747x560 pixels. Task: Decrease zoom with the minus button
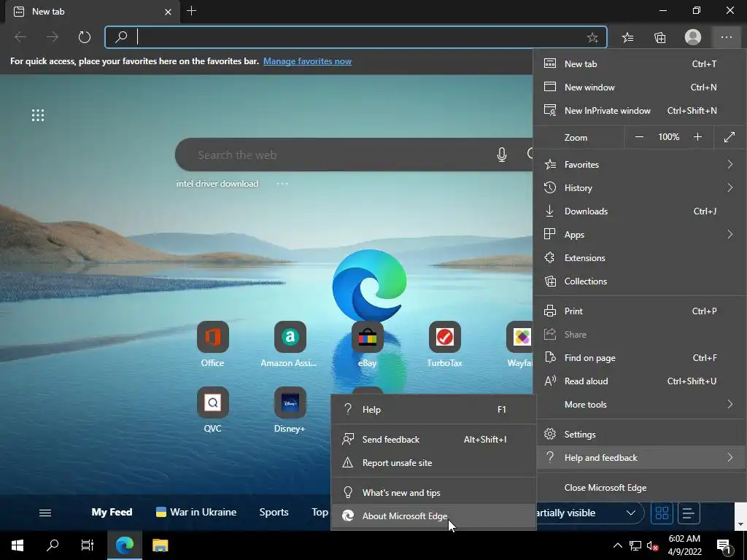(x=639, y=137)
